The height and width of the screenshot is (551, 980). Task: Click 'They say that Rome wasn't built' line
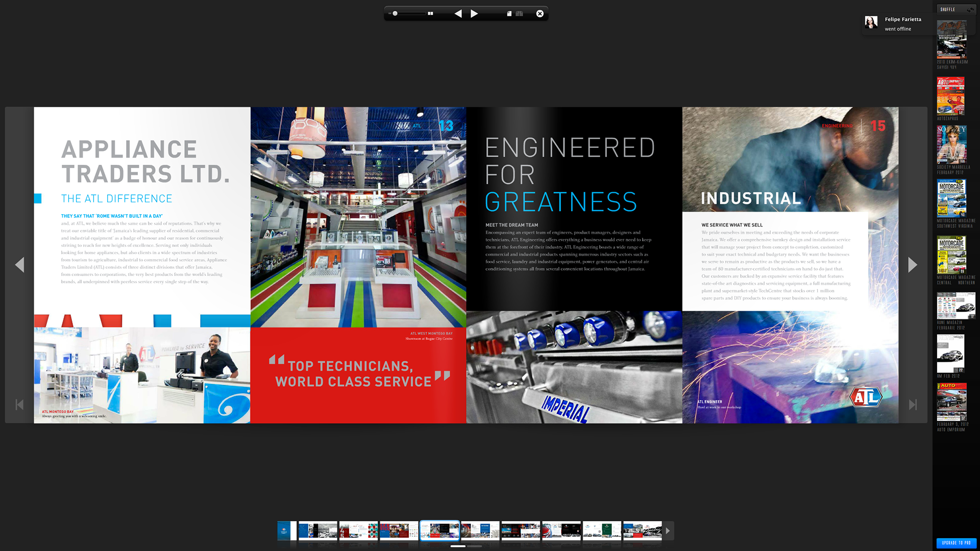tap(112, 216)
